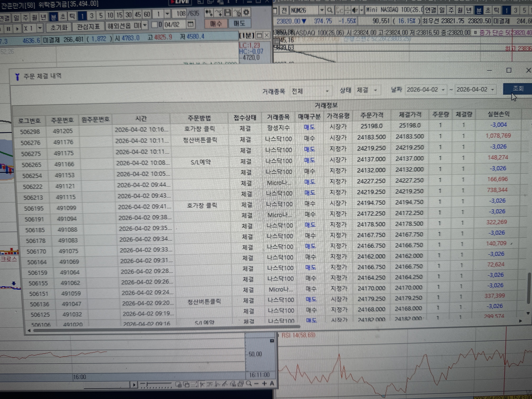Screen dimensions: 532x399
Task: Select the 60 minute interval in left chart
Action: 147,15
